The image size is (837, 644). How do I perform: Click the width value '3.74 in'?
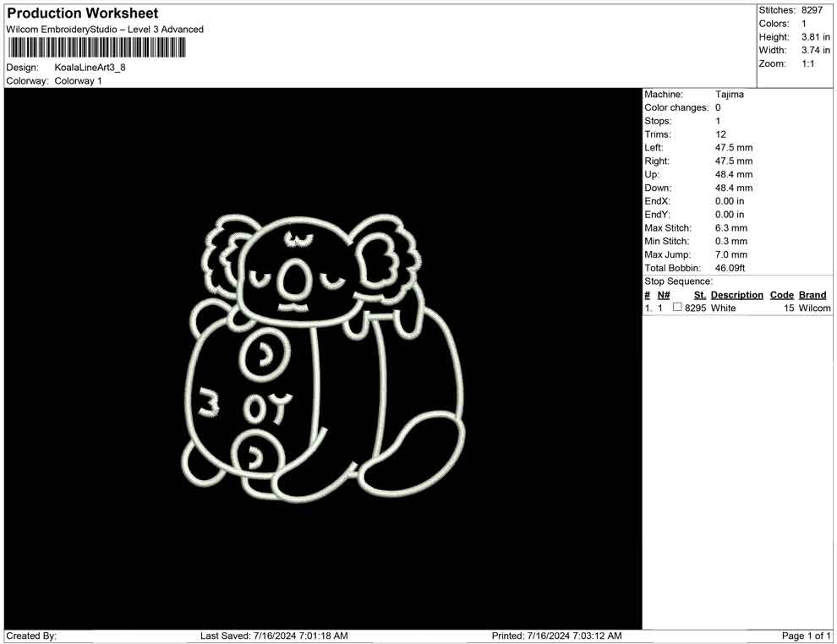(815, 50)
